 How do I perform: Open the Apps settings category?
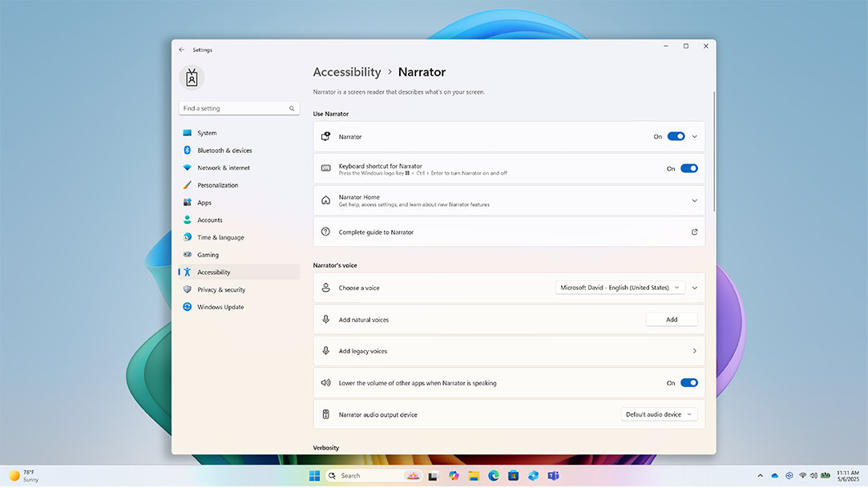click(239, 203)
